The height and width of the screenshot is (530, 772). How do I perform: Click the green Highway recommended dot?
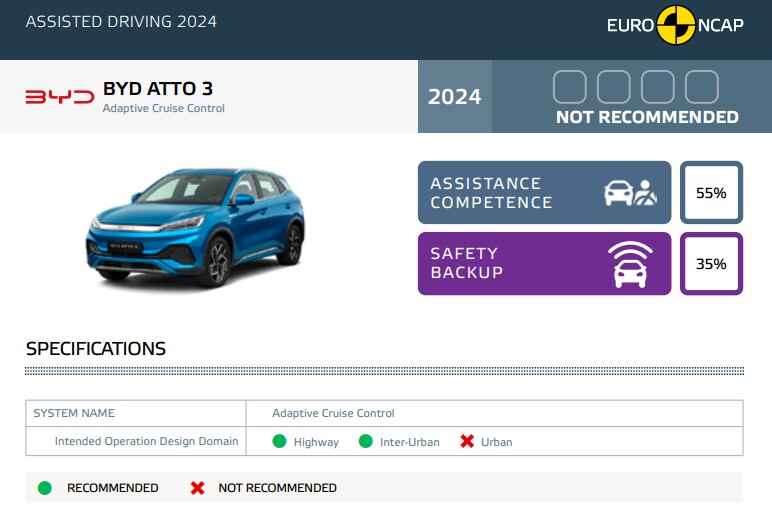click(x=279, y=441)
